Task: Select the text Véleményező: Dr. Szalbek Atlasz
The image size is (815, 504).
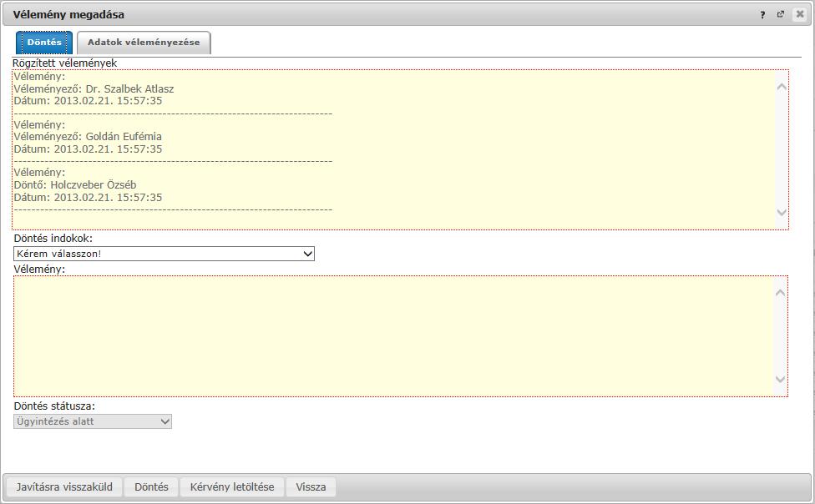Action: (94, 88)
